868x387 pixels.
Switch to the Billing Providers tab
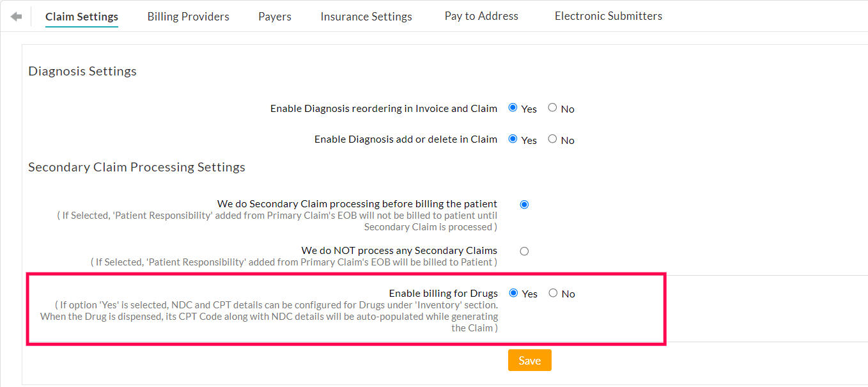coord(188,16)
